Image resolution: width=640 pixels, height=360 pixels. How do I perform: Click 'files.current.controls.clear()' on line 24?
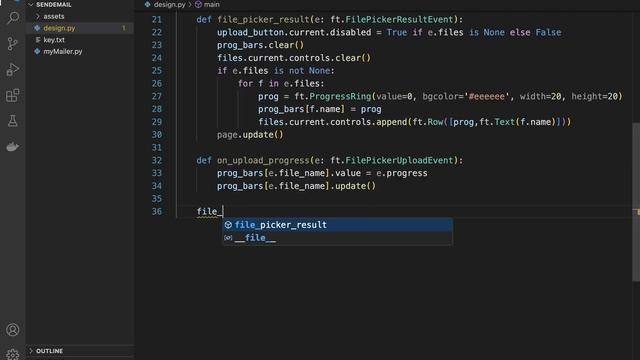294,58
